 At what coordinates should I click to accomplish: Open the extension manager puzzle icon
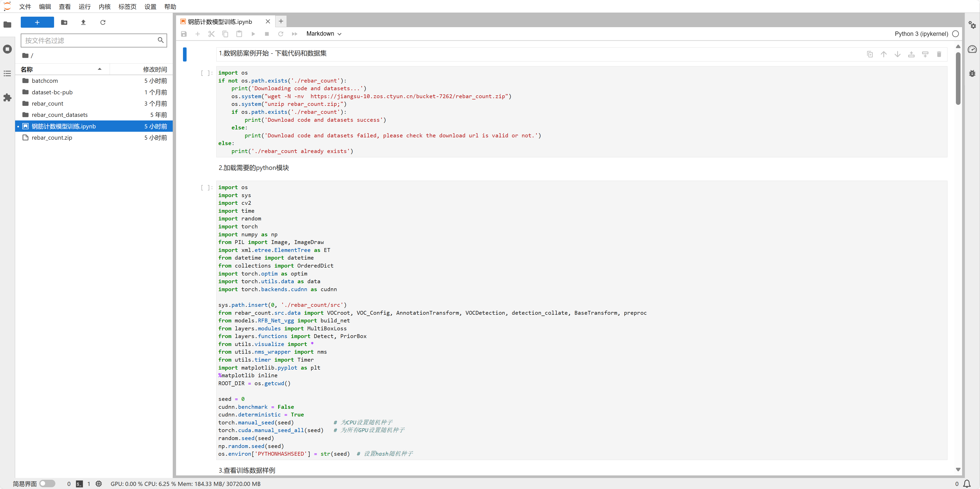click(x=7, y=98)
